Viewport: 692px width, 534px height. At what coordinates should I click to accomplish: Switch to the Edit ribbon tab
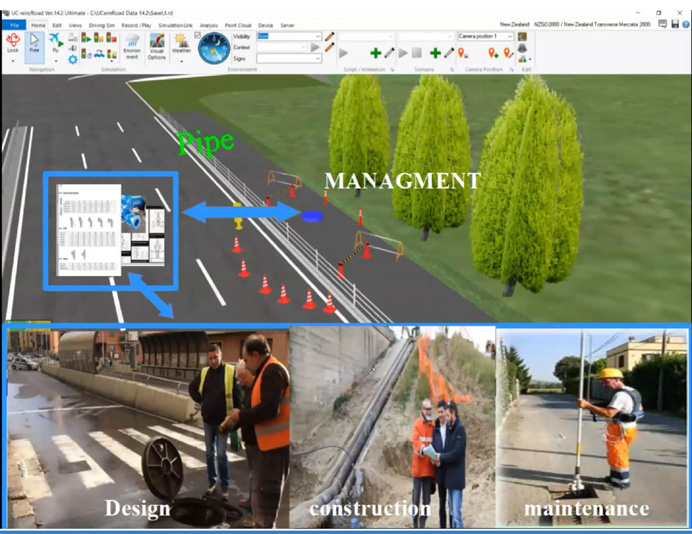click(x=57, y=26)
